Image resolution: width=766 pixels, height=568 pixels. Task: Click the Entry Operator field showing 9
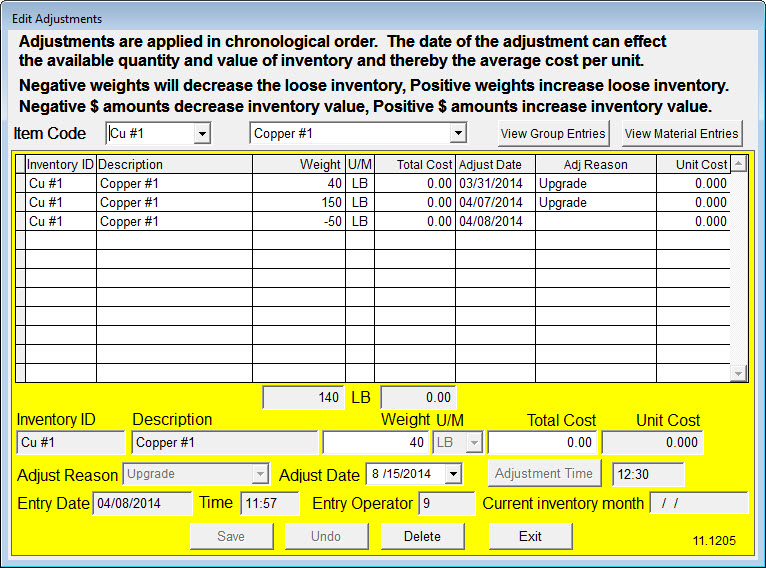point(447,504)
